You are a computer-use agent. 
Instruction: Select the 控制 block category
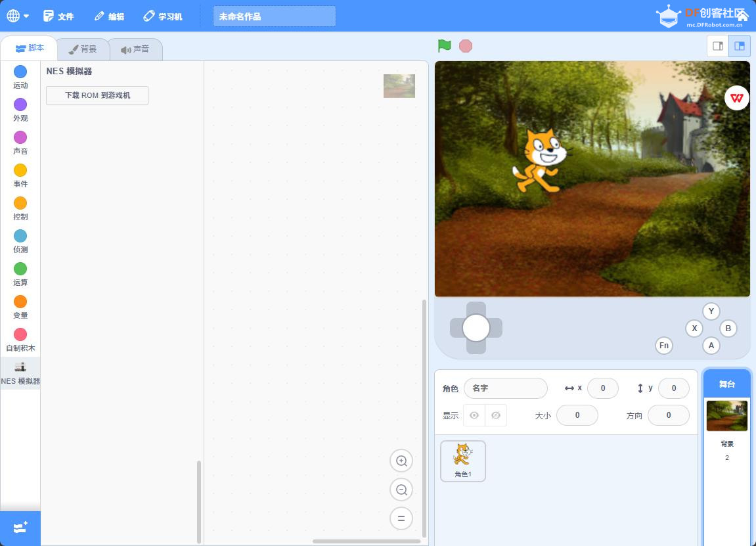point(20,208)
